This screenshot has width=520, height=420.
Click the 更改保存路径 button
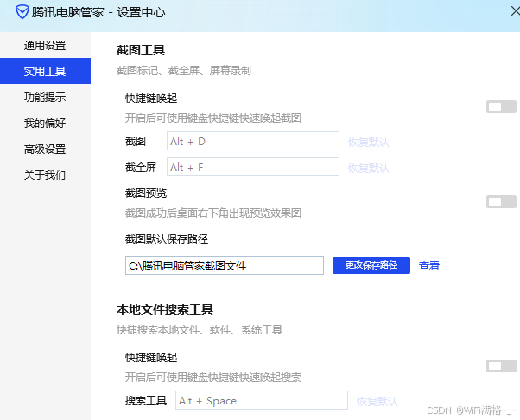pyautogui.click(x=371, y=265)
